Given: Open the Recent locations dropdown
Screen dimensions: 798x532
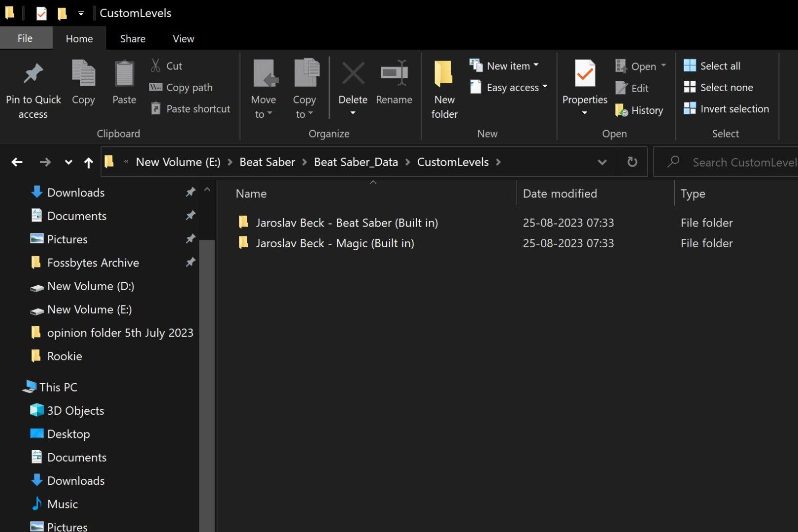Looking at the screenshot, I should (x=68, y=162).
